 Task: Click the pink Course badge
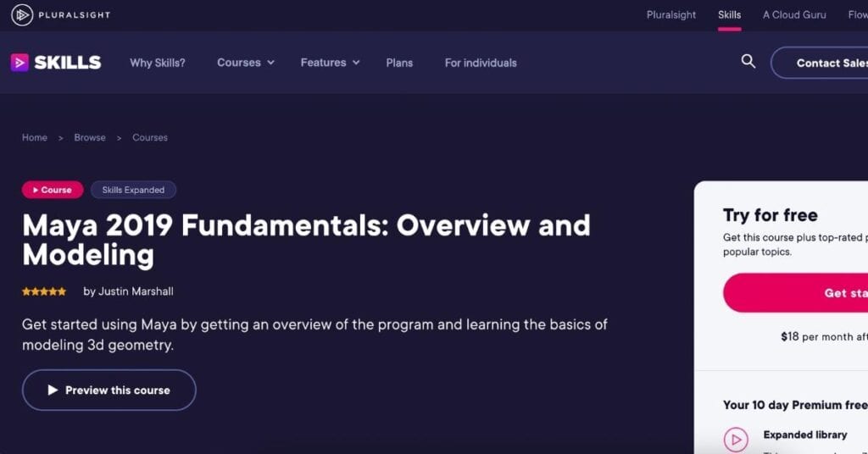53,190
